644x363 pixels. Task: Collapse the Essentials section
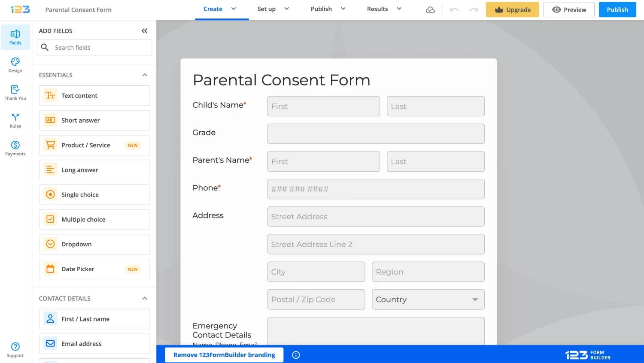coord(145,75)
